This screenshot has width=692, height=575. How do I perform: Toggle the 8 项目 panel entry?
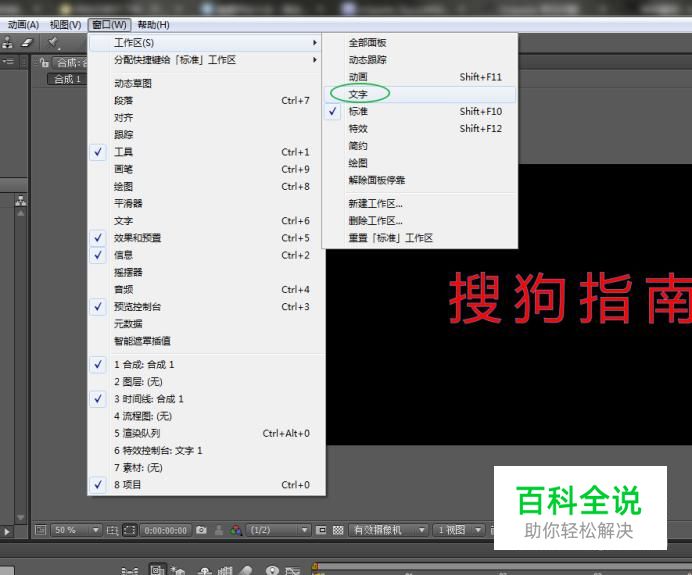point(207,485)
